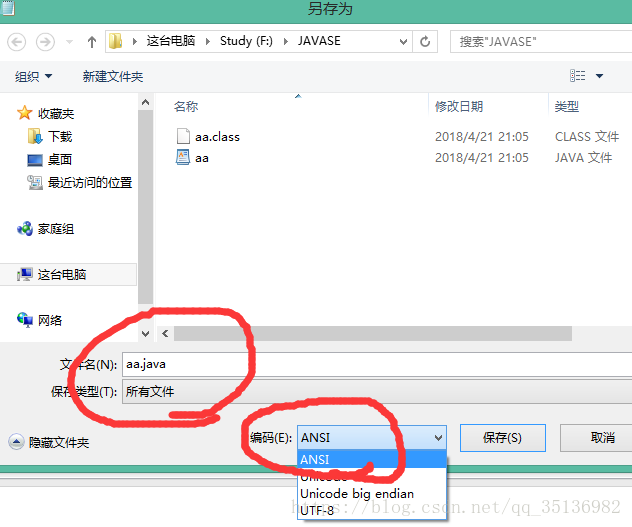Click the forward navigation arrow

pyautogui.click(x=45, y=42)
